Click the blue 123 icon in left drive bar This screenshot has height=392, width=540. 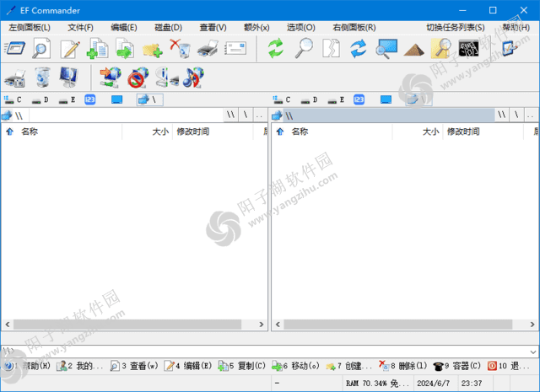(90, 99)
